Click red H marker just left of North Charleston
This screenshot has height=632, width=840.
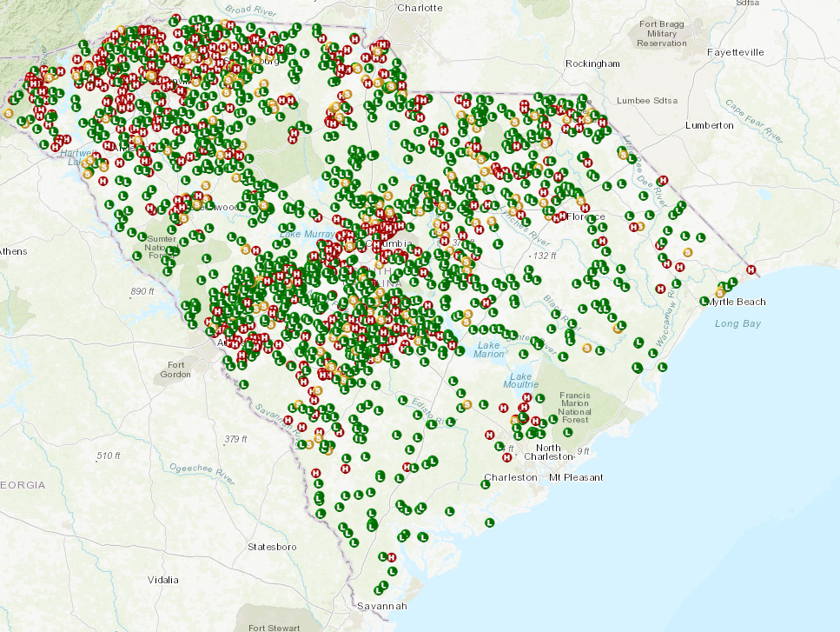pos(507,456)
